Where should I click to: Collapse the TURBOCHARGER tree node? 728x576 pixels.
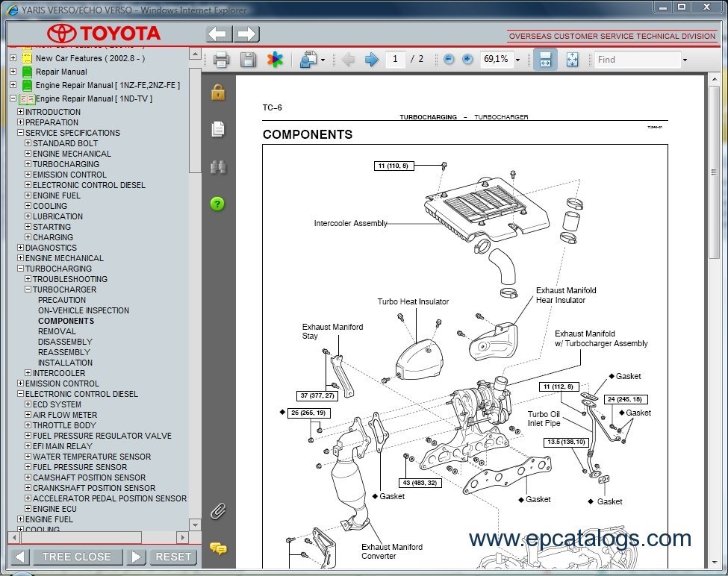point(28,289)
